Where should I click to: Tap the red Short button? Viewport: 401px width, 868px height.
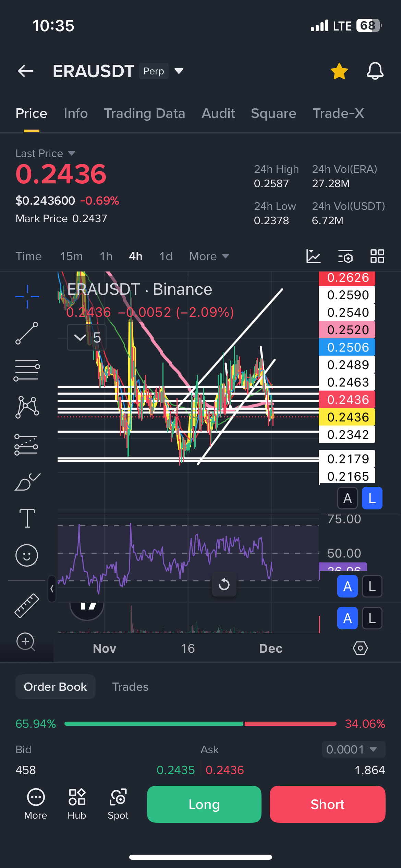click(328, 804)
